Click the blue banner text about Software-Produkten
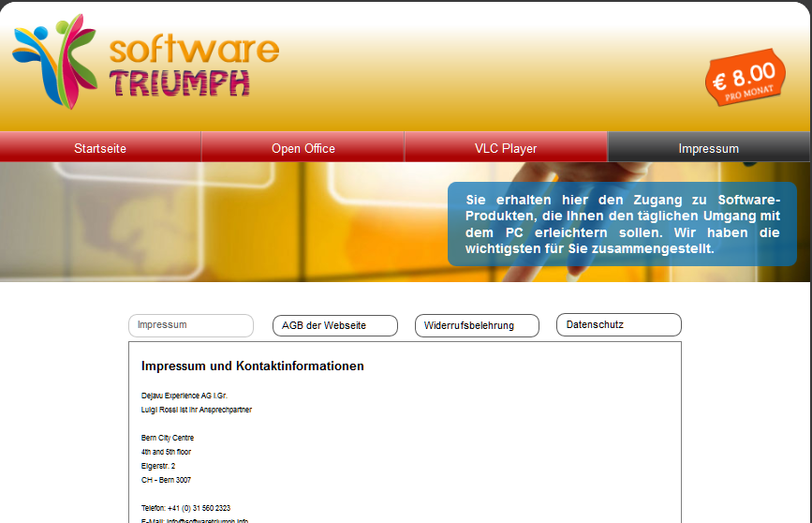Screen dimensions: 812x523 tap(623, 224)
